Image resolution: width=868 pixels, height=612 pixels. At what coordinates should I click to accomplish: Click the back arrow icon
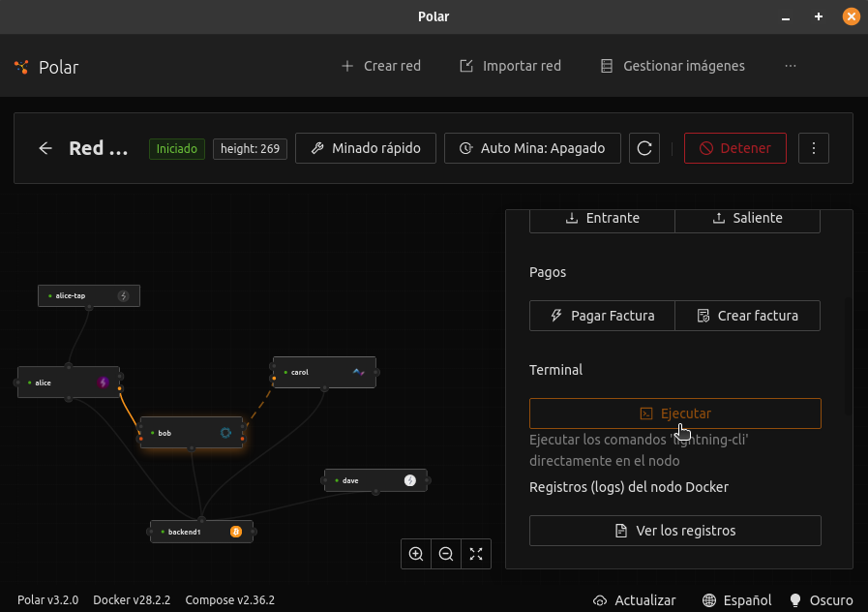click(x=45, y=148)
